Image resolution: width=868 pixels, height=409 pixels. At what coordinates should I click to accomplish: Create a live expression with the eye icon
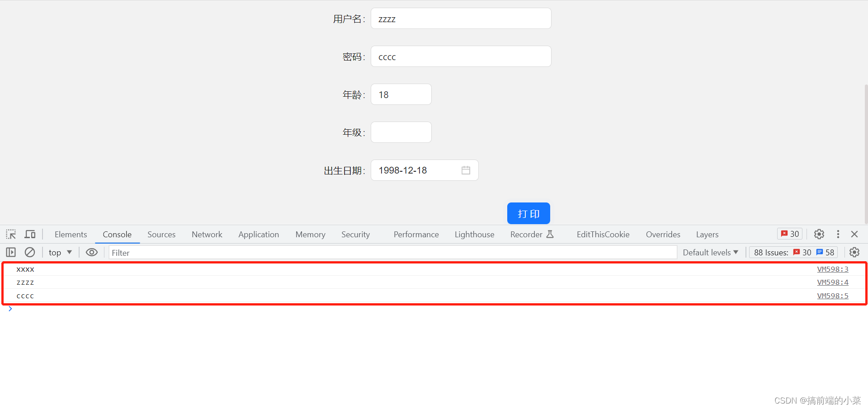[x=92, y=252]
